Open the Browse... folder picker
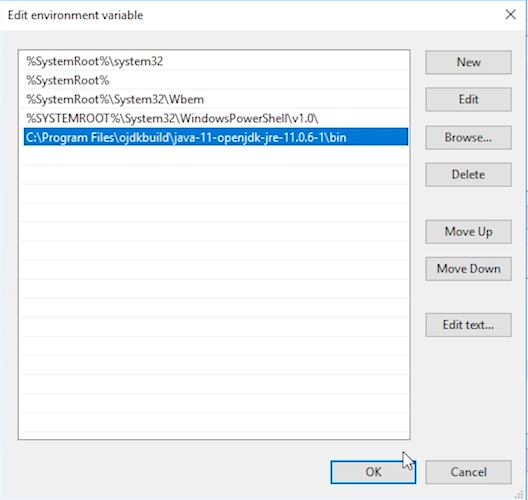Image resolution: width=528 pixels, height=500 pixels. coord(468,137)
